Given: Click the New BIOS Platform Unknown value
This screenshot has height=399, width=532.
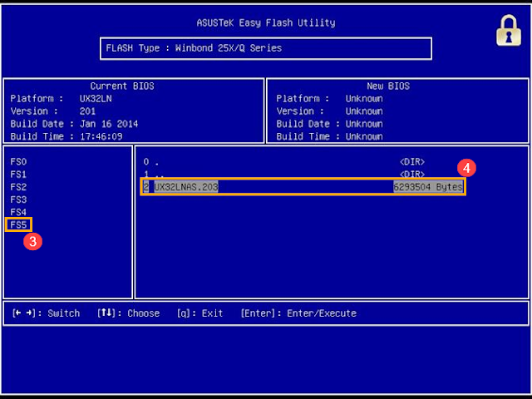Looking at the screenshot, I should tap(364, 99).
